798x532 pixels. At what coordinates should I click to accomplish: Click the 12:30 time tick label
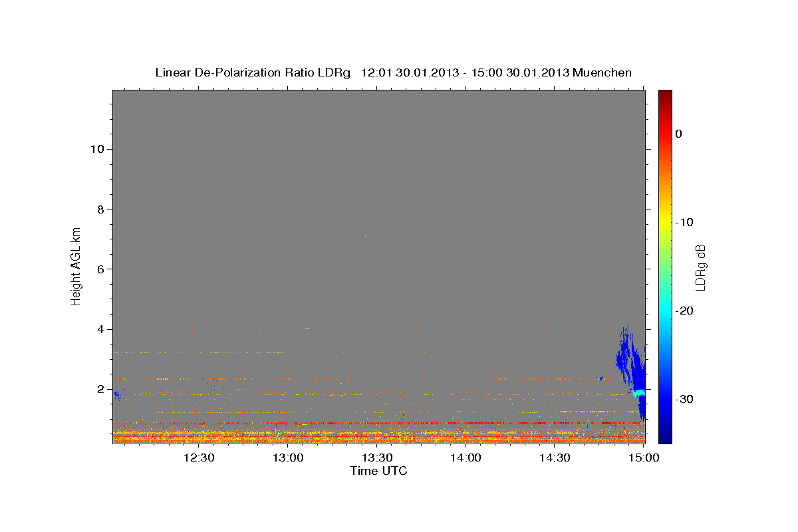(x=199, y=458)
